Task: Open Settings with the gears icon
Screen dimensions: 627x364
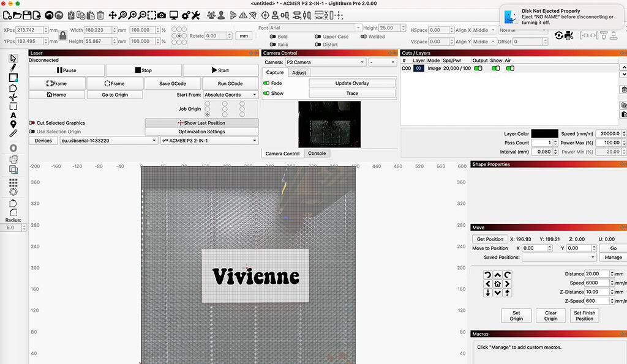Action: (x=186, y=15)
